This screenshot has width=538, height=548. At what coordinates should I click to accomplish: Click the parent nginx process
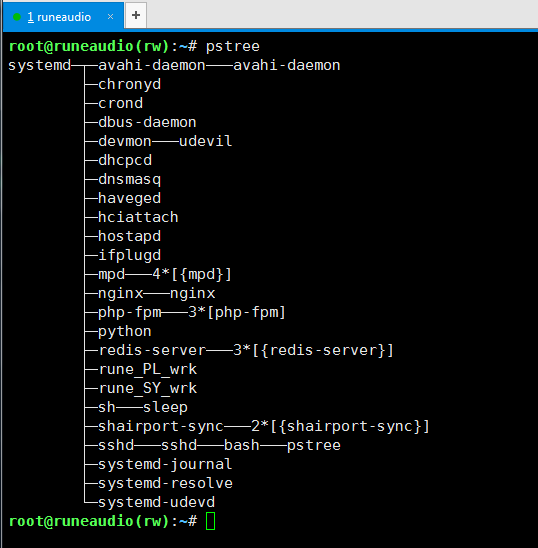click(121, 294)
